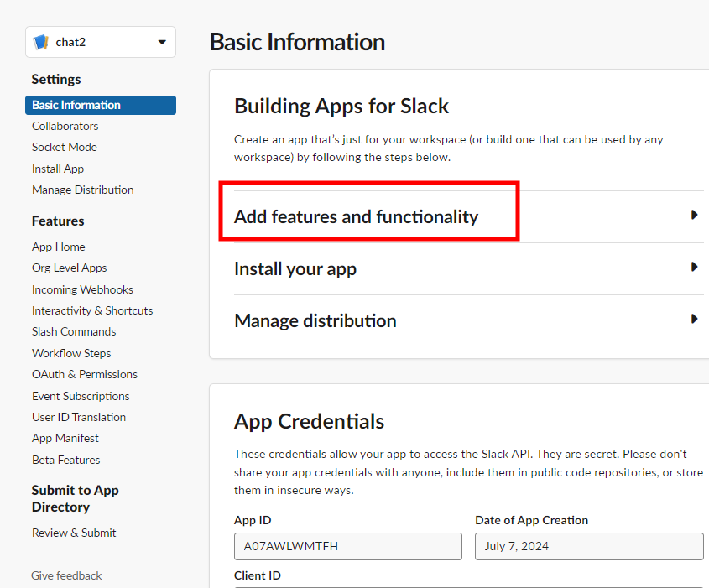Go to Incoming Webhooks

pyautogui.click(x=82, y=289)
